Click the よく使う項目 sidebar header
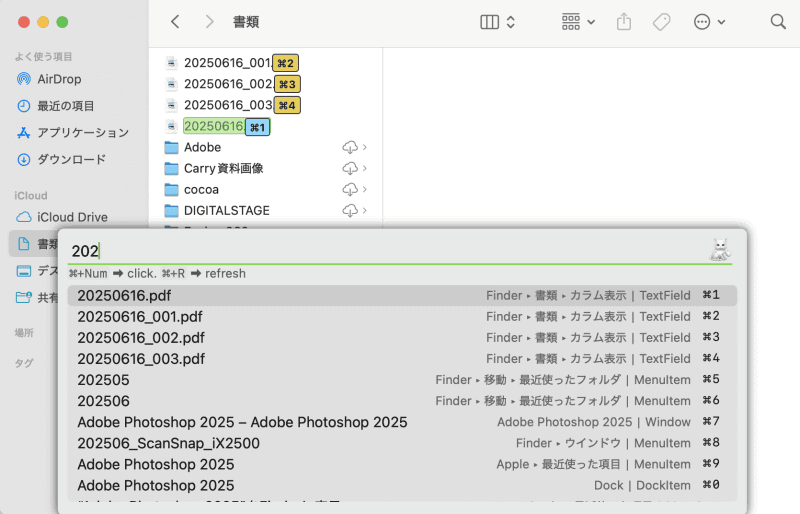Screen dimensions: 800x514 point(43,57)
